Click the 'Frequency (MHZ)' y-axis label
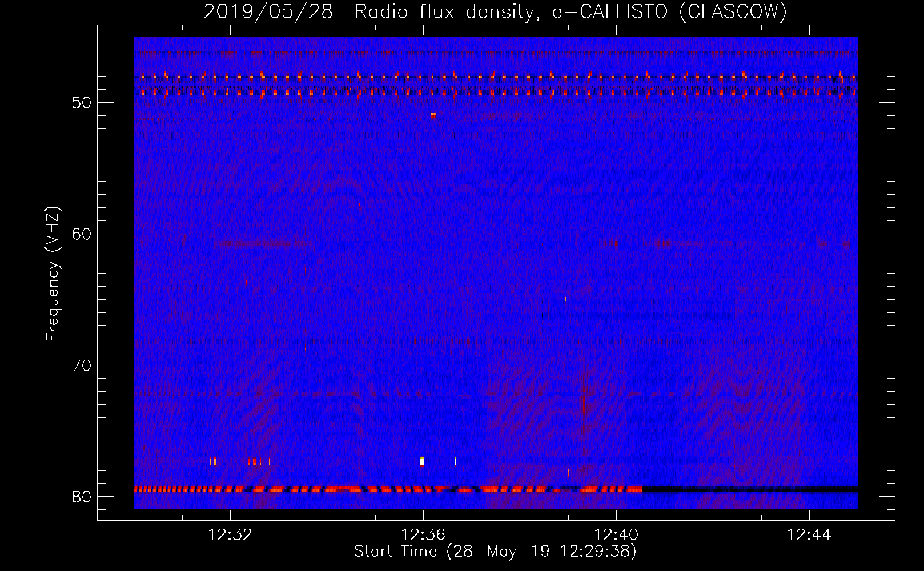 53,274
